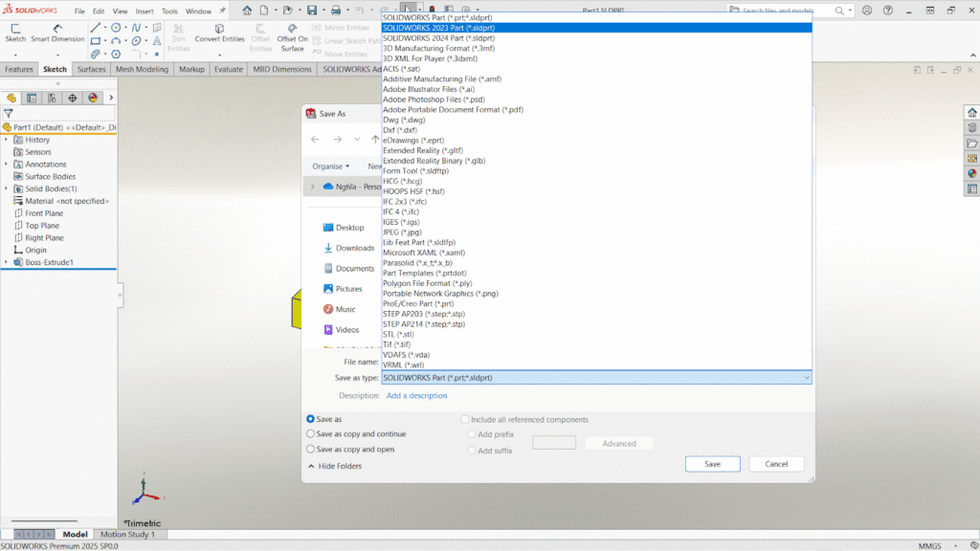Select the Save as radio button

click(x=311, y=419)
